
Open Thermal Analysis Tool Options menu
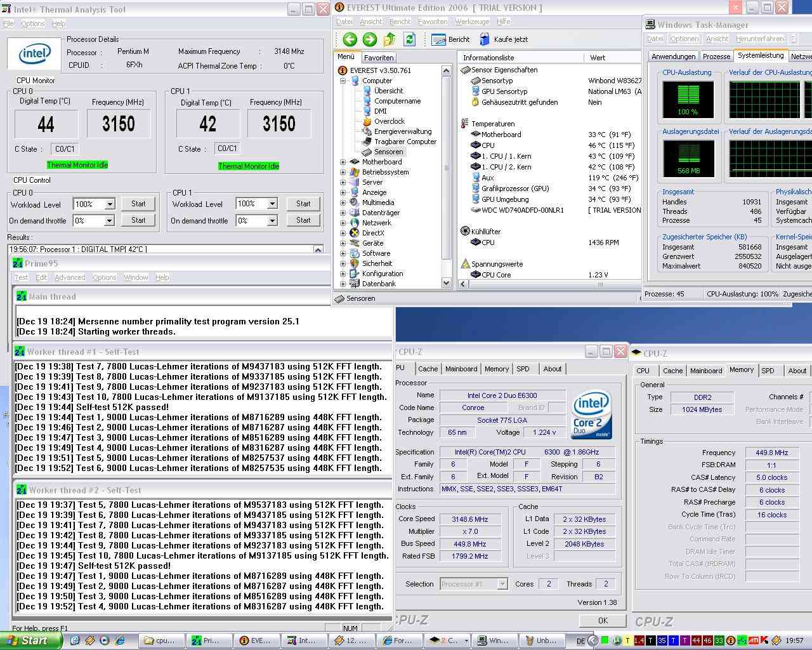[x=33, y=23]
